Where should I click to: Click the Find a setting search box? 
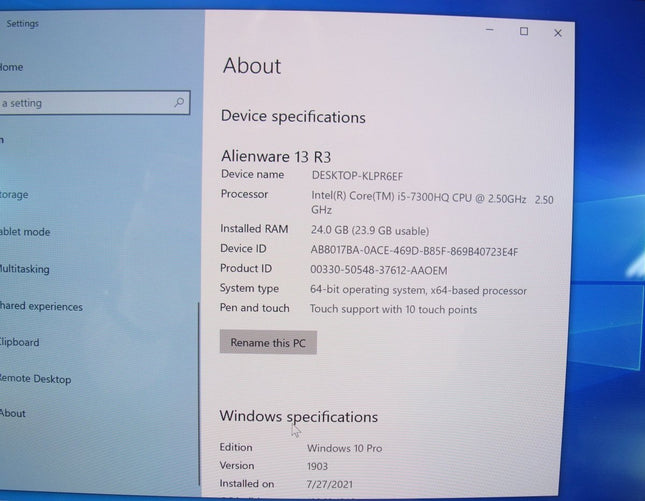(95, 103)
